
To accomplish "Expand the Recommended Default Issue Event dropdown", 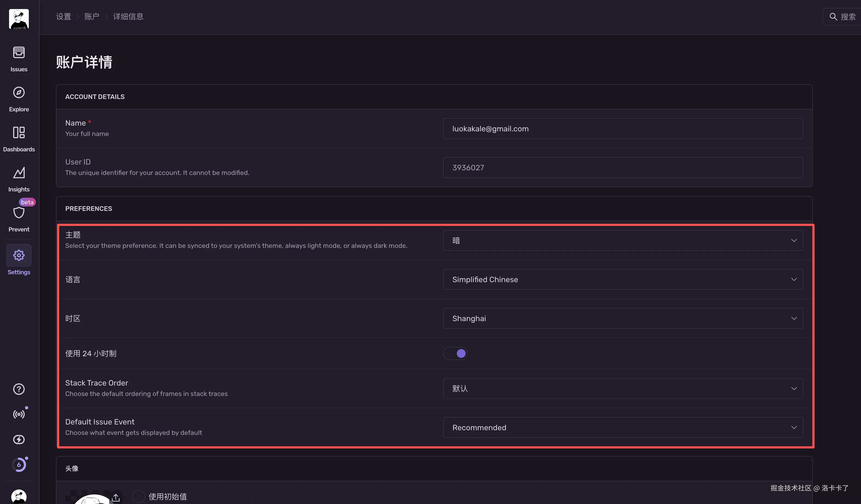I will pyautogui.click(x=622, y=427).
